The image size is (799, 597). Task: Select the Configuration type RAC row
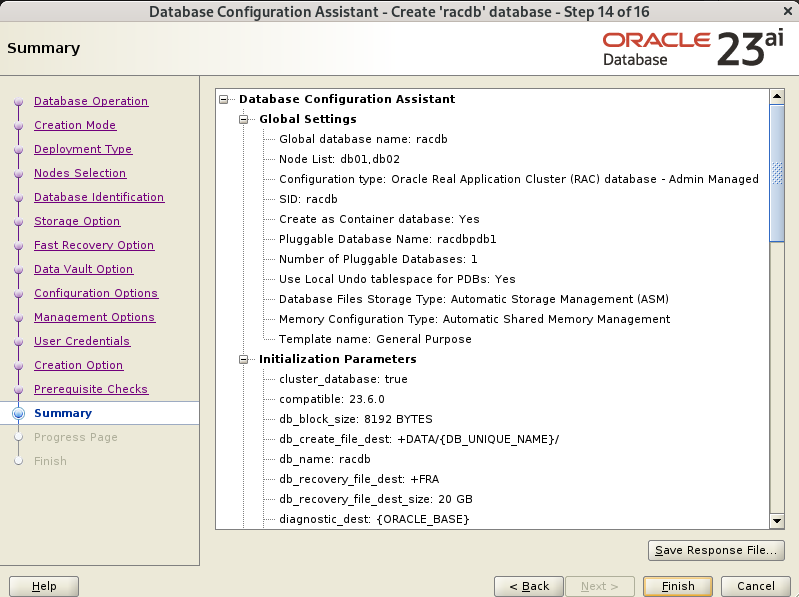pos(519,179)
